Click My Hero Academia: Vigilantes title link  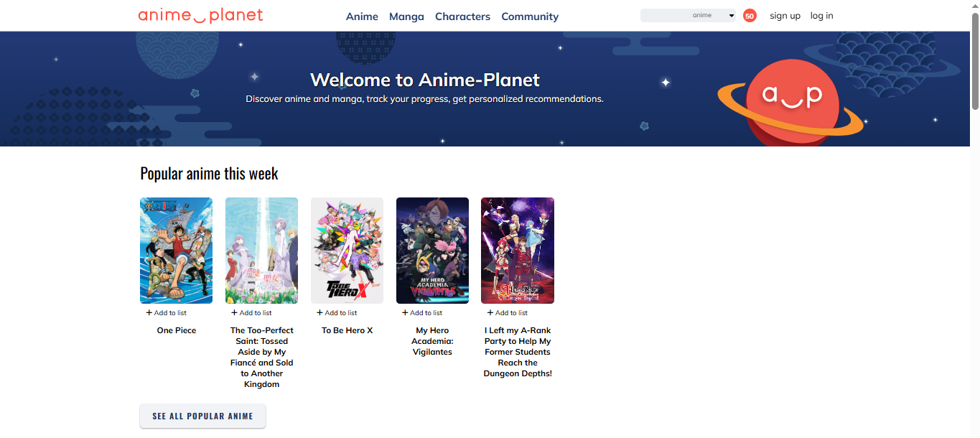(x=433, y=341)
